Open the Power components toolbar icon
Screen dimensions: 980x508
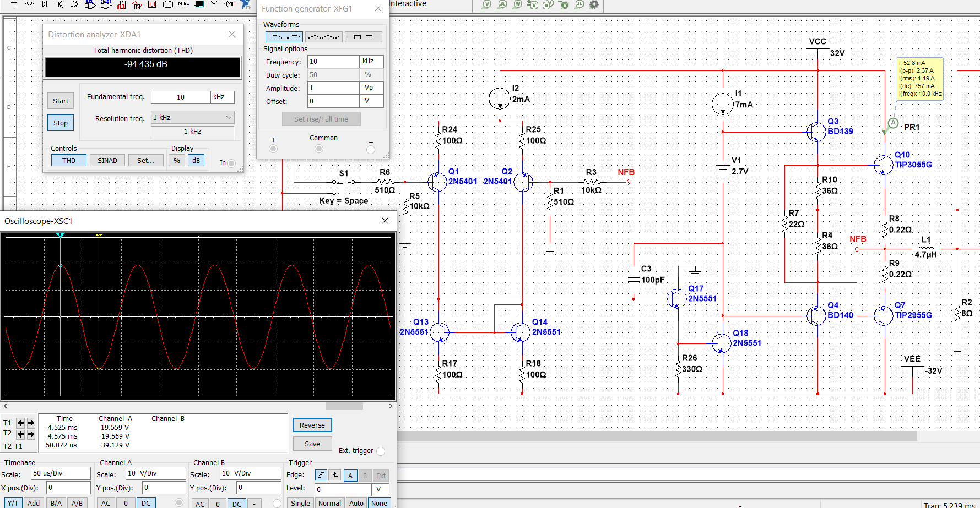pos(168,3)
